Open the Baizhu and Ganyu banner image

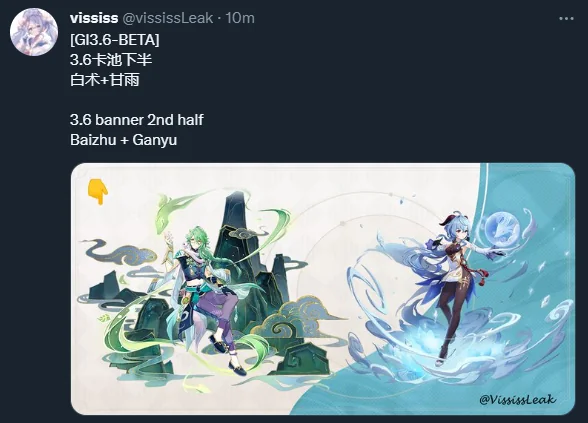(323, 289)
